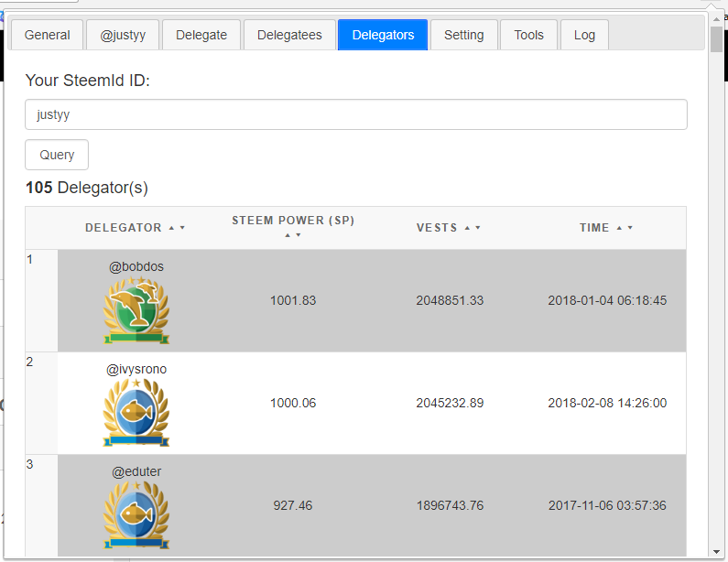Sort Vests column descending arrow
Viewport: 728px width, 562px height.
[478, 228]
